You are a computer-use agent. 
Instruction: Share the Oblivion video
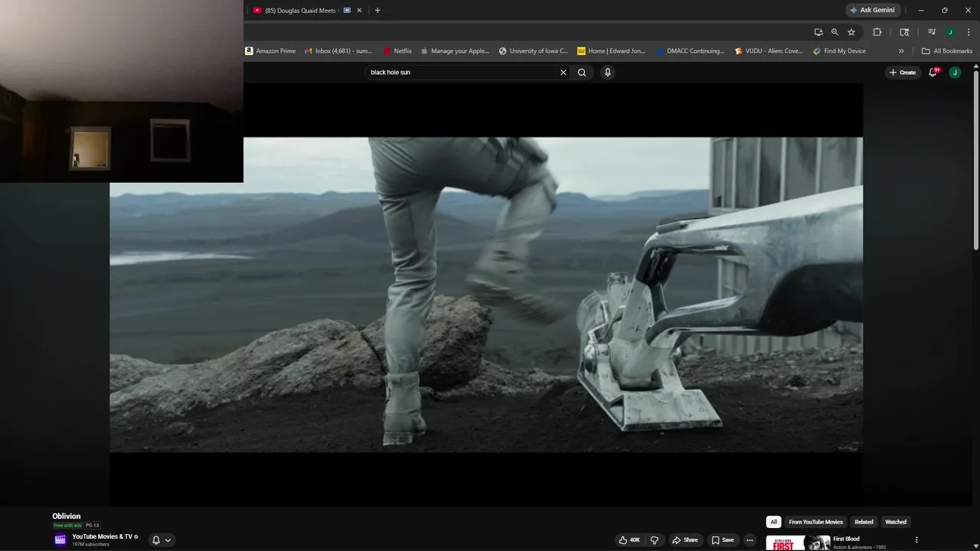pos(685,540)
